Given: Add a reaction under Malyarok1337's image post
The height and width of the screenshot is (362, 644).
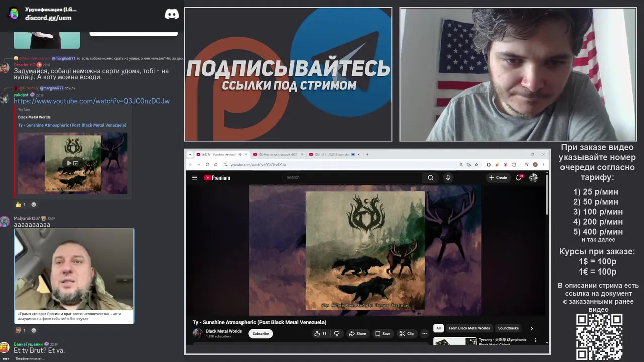Looking at the screenshot, I should tap(34, 330).
